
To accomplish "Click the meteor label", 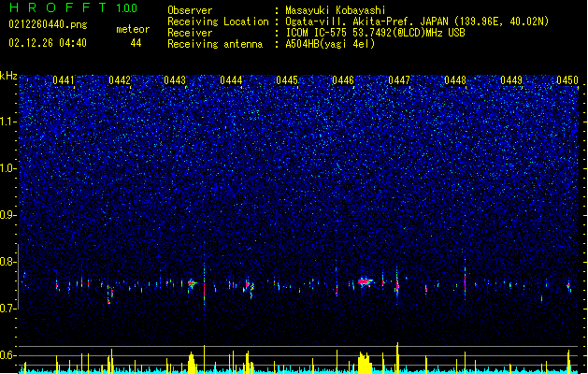I will pyautogui.click(x=133, y=29).
